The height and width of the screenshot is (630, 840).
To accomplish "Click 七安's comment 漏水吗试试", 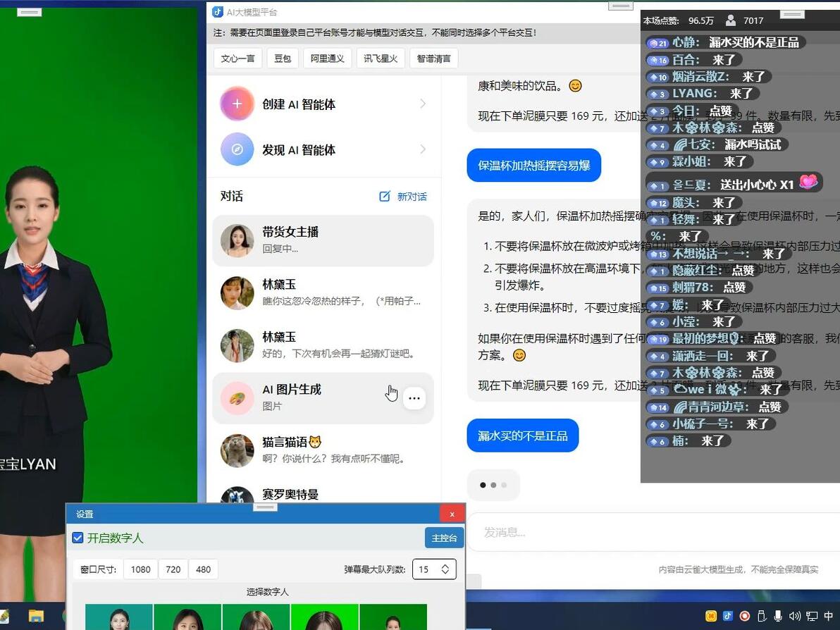I will coord(753,144).
